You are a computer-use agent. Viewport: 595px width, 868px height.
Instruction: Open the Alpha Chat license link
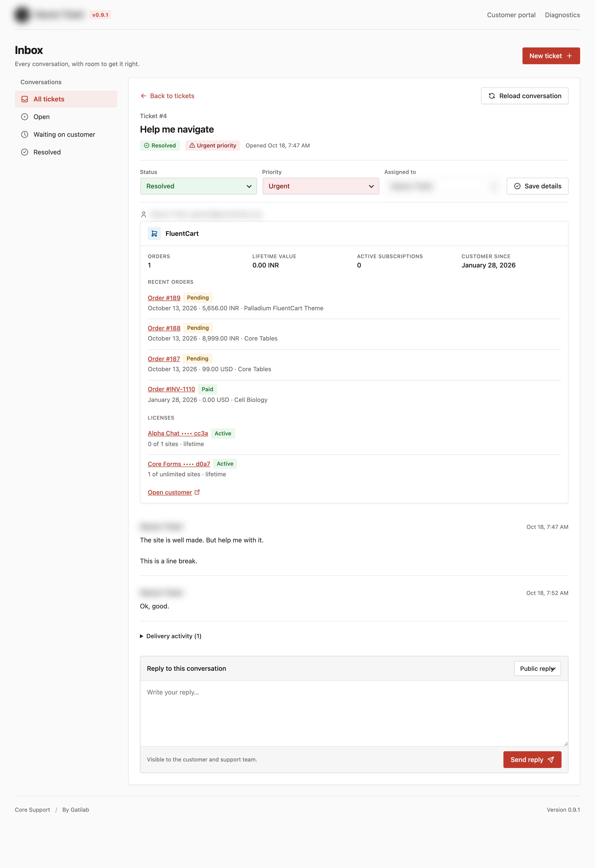click(178, 433)
